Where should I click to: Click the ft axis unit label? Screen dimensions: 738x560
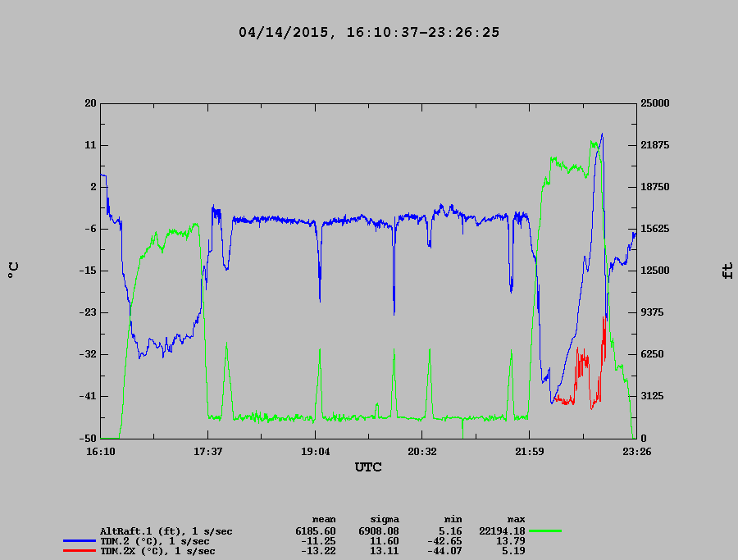[x=727, y=271]
